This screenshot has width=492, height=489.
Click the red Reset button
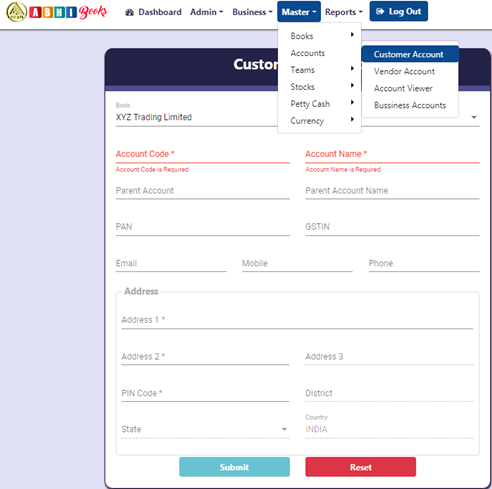[x=361, y=467]
